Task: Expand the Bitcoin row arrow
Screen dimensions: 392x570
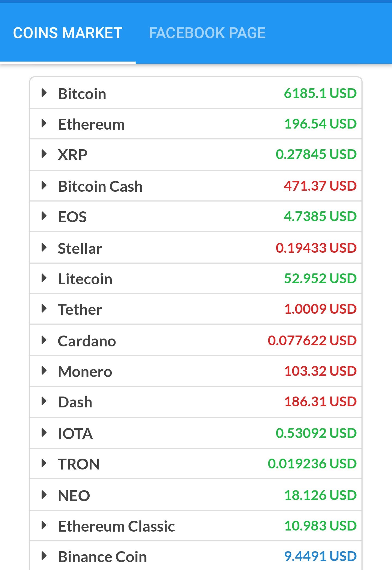Action: [44, 93]
